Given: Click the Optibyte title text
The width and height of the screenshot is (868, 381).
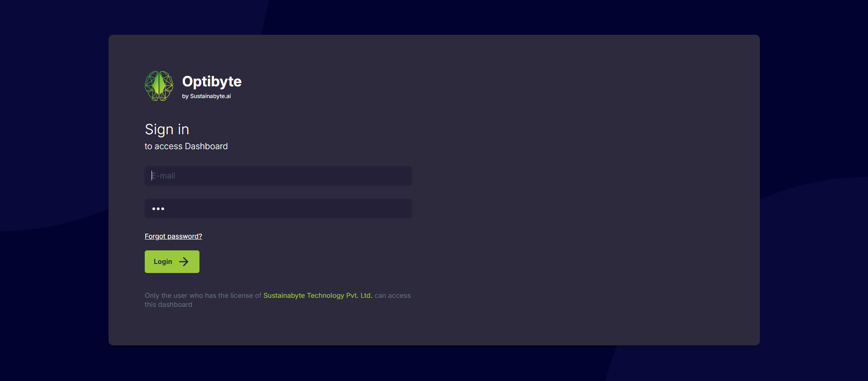Looking at the screenshot, I should point(212,81).
